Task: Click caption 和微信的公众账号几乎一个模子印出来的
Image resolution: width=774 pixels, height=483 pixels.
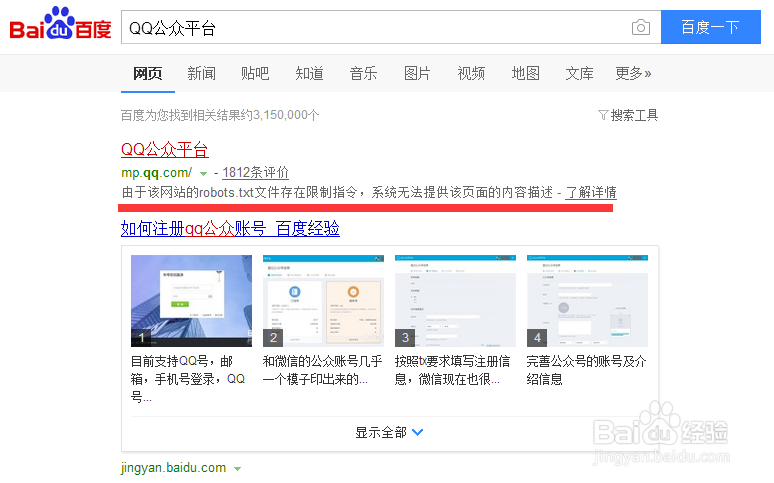Action: point(322,370)
